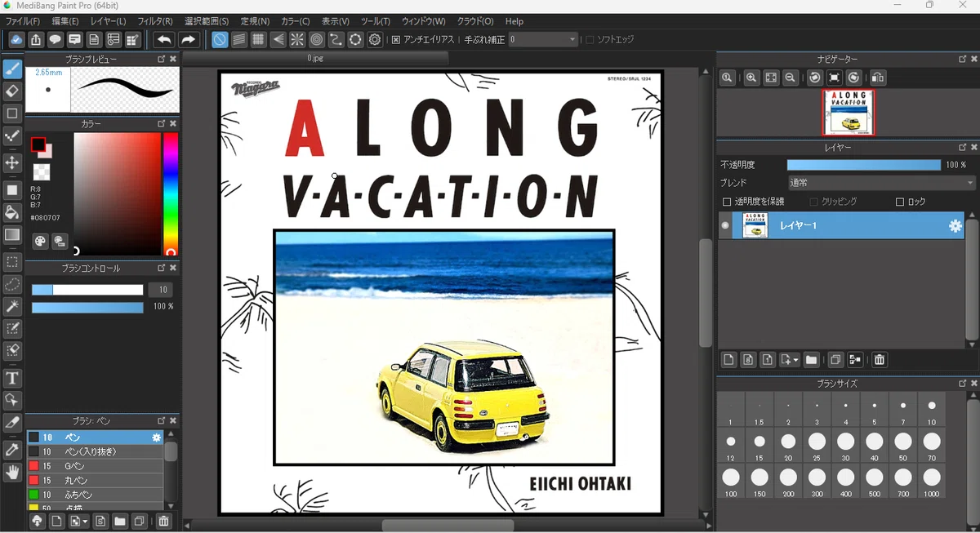This screenshot has width=980, height=533.
Task: Open add-layer dropdown arrow in layer panel
Action: click(795, 359)
